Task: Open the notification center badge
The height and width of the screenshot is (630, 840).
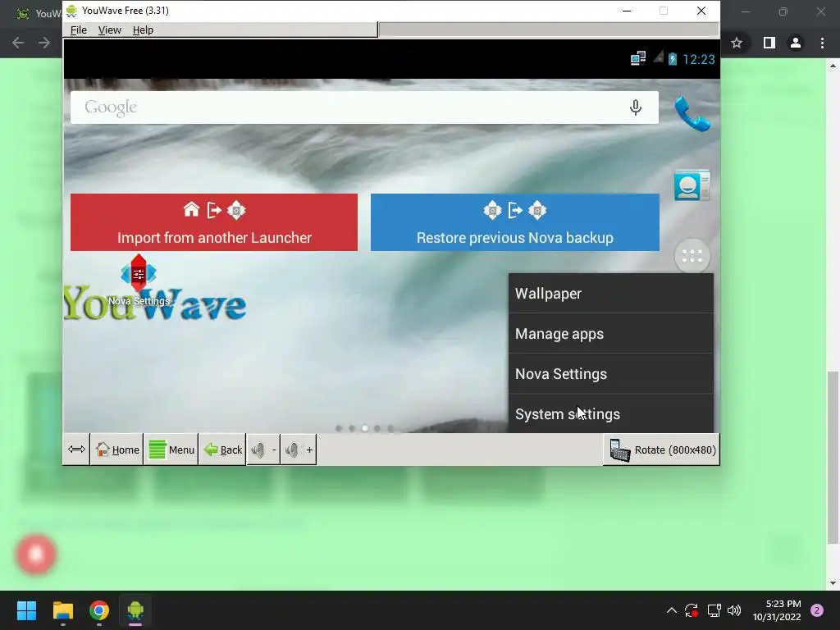Action: click(817, 610)
